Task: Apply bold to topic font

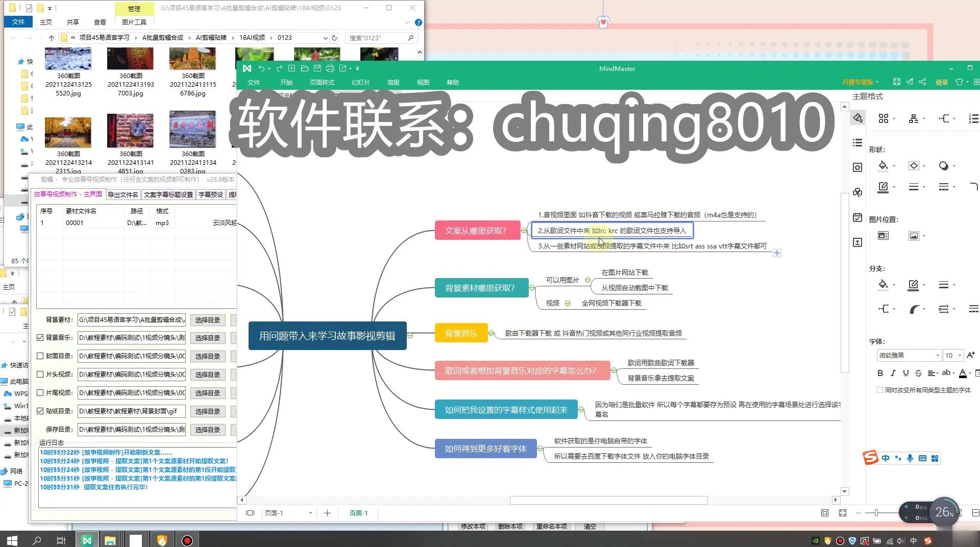Action: [x=880, y=373]
